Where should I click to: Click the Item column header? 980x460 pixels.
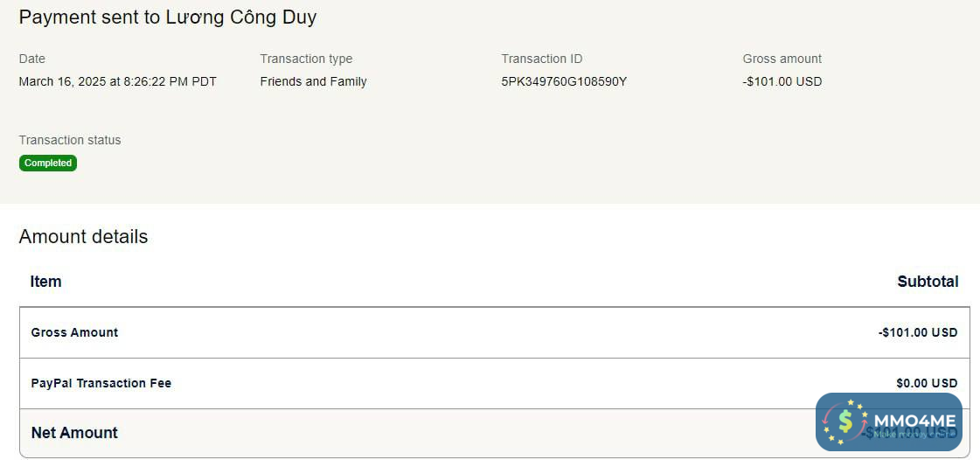tap(45, 282)
